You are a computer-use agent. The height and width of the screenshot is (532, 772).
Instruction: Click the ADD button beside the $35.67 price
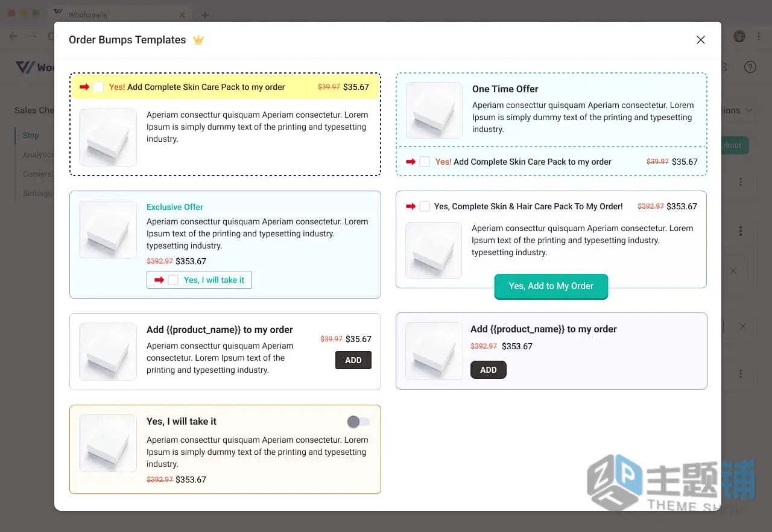click(x=353, y=360)
